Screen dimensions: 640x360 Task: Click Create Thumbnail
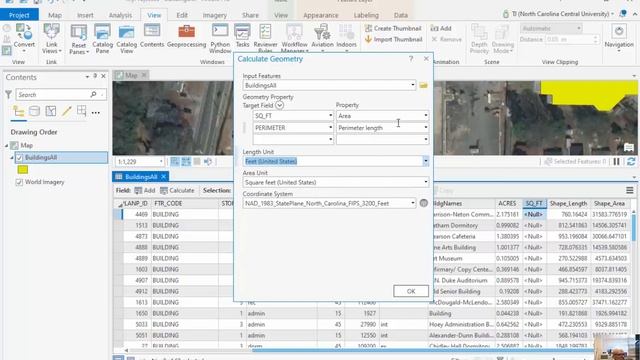[393, 28]
